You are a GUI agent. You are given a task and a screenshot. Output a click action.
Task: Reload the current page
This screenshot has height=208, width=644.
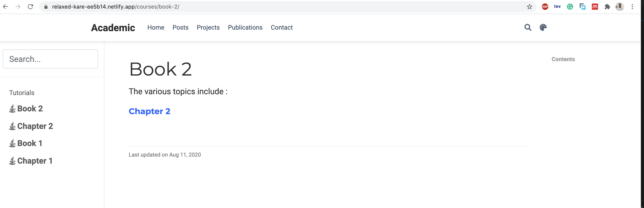click(x=30, y=6)
